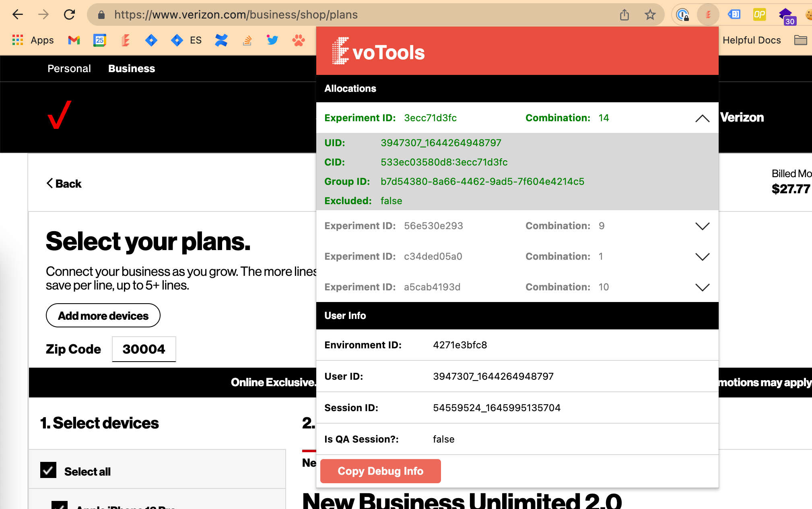The width and height of the screenshot is (812, 509).
Task: Expand experiment c34ded05a0 row
Action: pos(702,257)
